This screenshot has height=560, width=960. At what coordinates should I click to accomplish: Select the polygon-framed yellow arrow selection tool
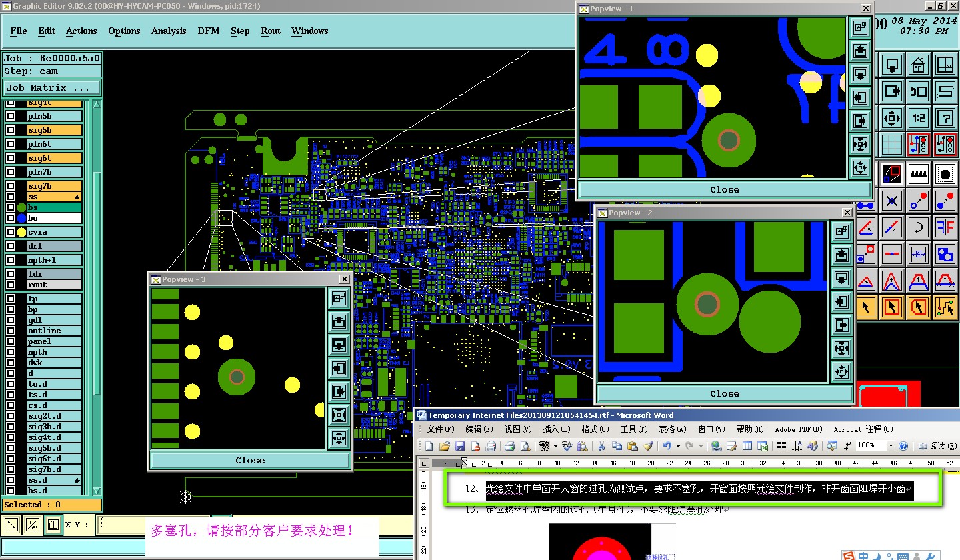pyautogui.click(x=918, y=307)
